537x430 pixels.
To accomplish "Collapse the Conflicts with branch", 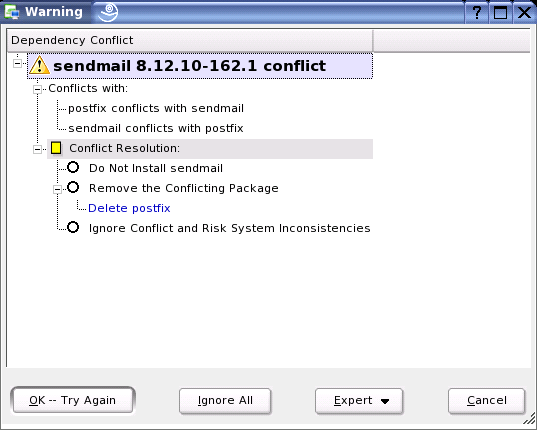I will click(37, 89).
